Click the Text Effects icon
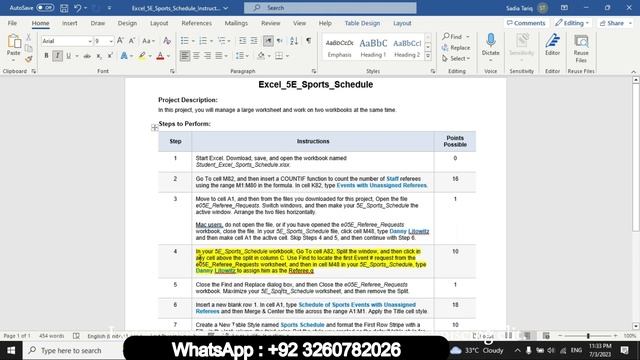The image size is (640, 360). point(124,56)
